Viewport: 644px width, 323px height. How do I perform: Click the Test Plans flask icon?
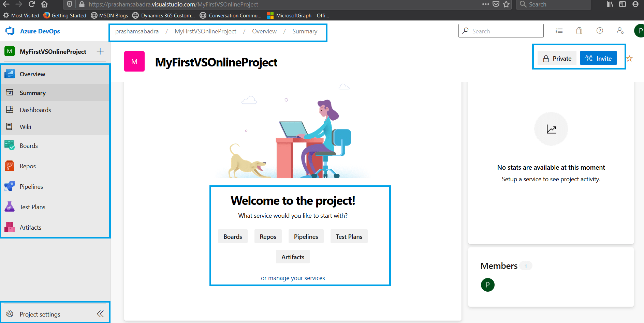pyautogui.click(x=10, y=207)
